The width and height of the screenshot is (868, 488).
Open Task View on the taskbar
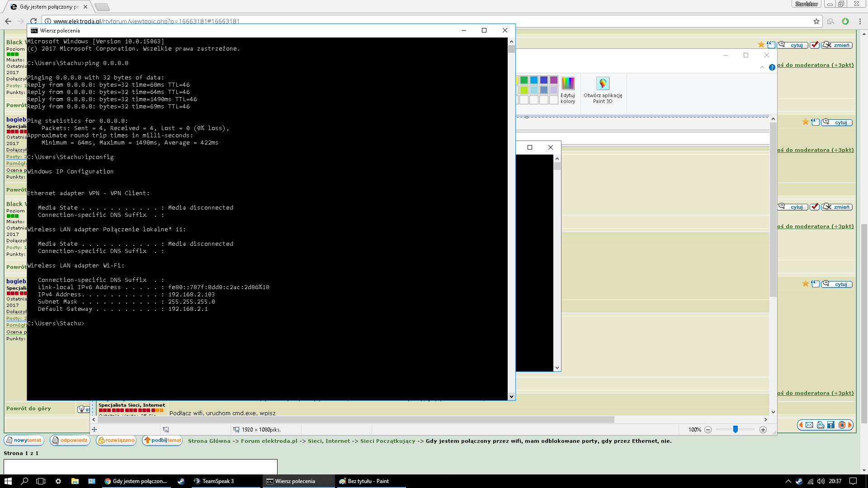coord(41,481)
